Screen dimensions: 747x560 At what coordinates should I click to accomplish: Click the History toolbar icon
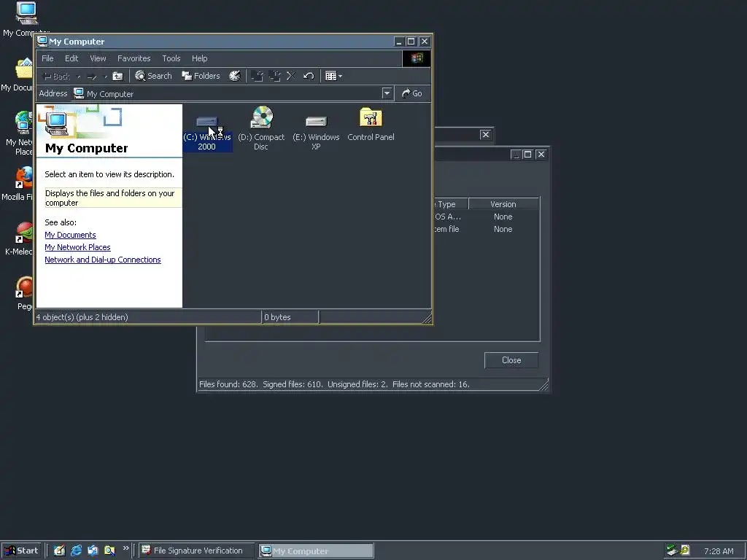pos(235,76)
